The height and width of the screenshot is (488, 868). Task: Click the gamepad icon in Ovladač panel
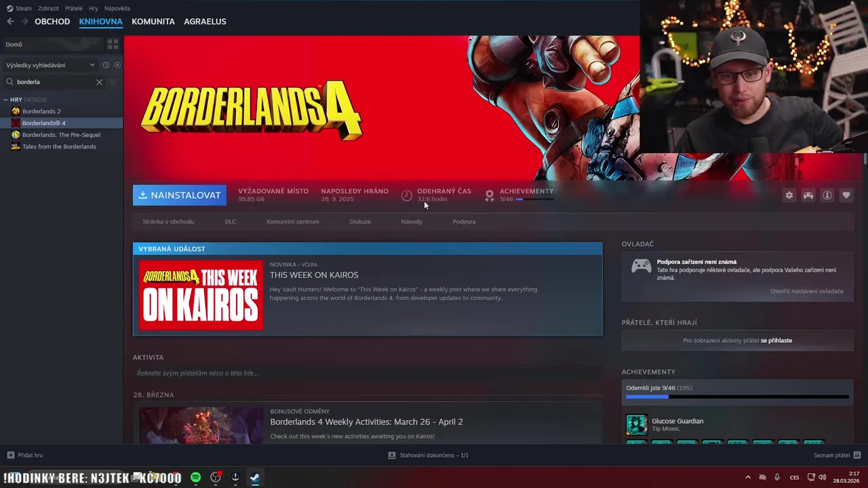point(641,266)
